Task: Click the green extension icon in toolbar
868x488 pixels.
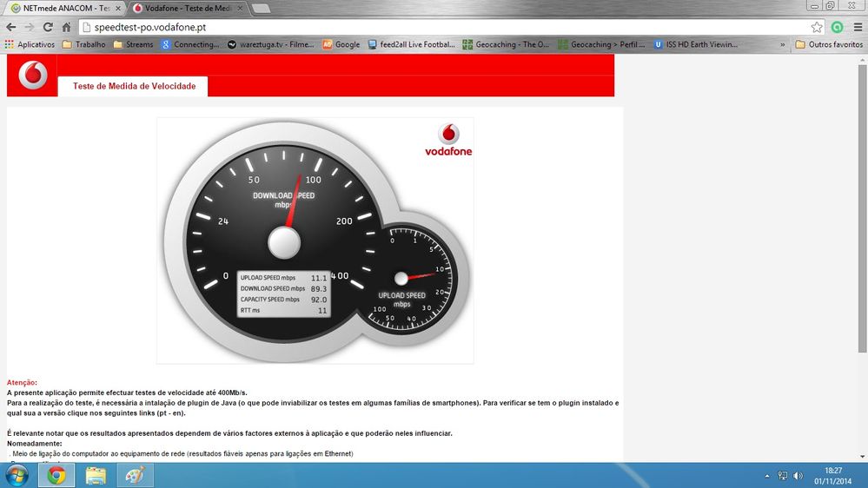Action: click(x=837, y=27)
